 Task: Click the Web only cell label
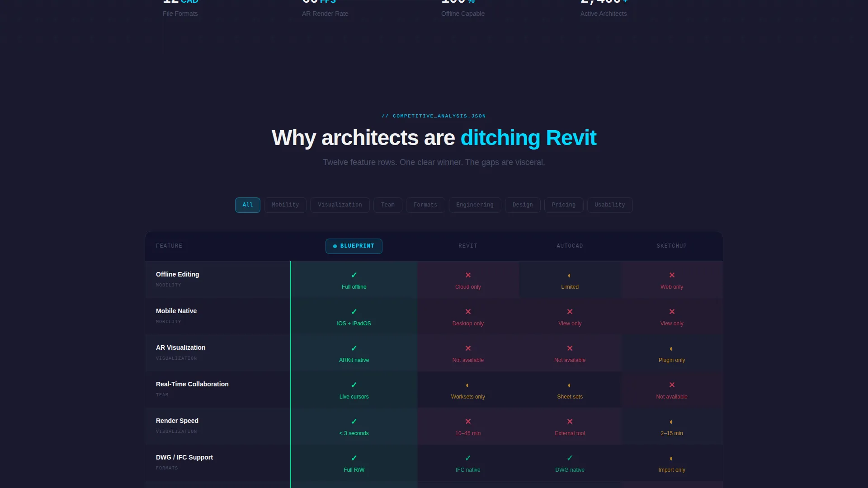(672, 287)
